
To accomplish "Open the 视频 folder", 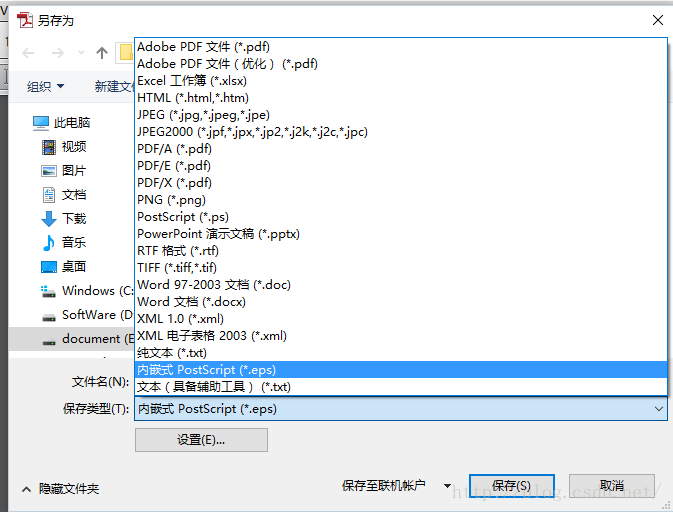I will [74, 147].
